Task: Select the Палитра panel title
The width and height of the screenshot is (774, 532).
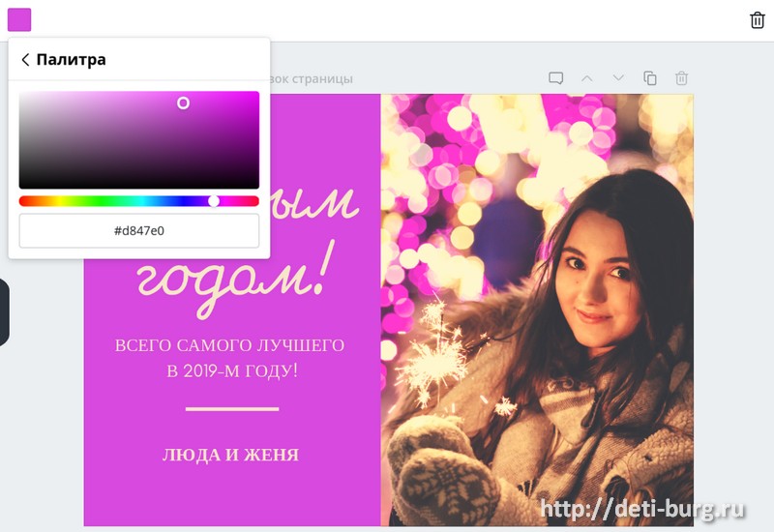Action: tap(72, 60)
